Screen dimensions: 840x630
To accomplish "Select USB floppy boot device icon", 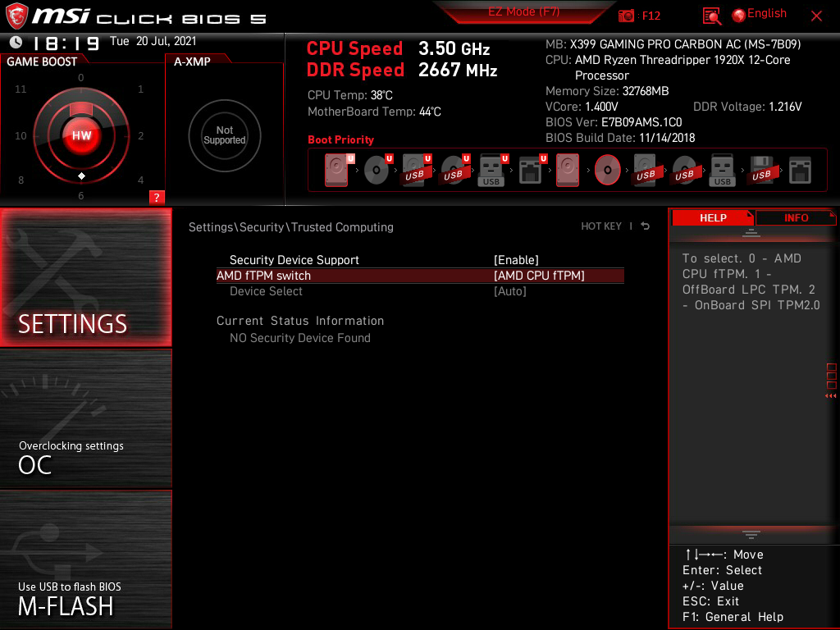I will click(x=761, y=170).
